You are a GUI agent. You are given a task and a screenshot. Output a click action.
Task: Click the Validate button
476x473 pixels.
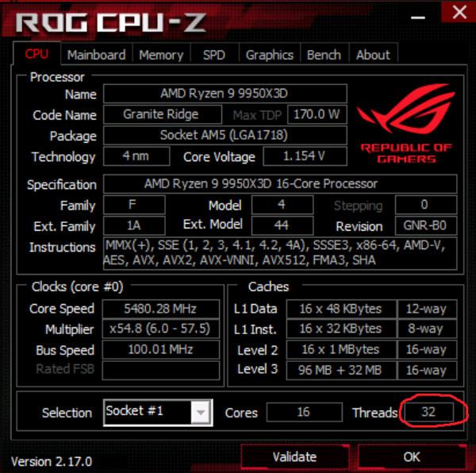(294, 456)
